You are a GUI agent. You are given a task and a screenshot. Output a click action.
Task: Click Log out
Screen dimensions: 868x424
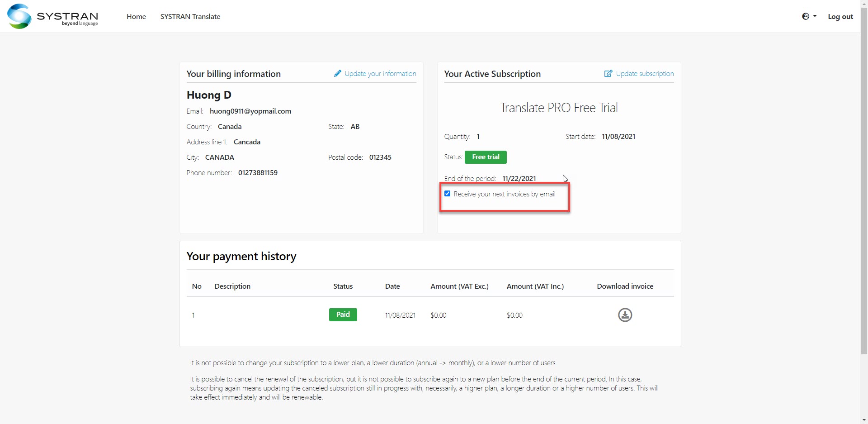click(x=840, y=16)
